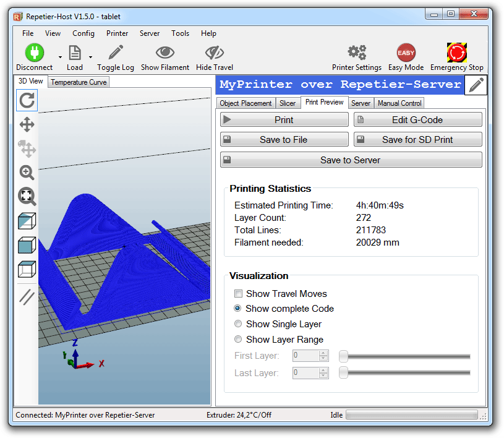Open the Printer menu
This screenshot has width=504, height=438.
point(117,33)
